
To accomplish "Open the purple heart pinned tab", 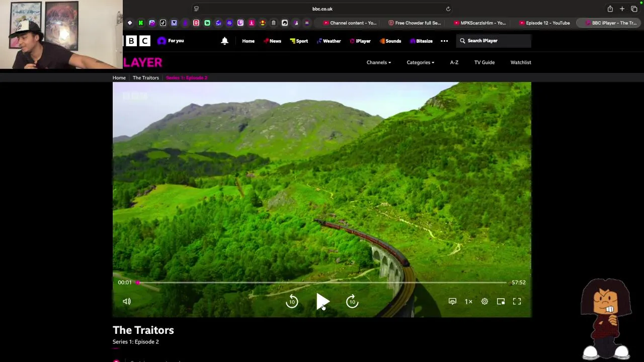I will (174, 23).
